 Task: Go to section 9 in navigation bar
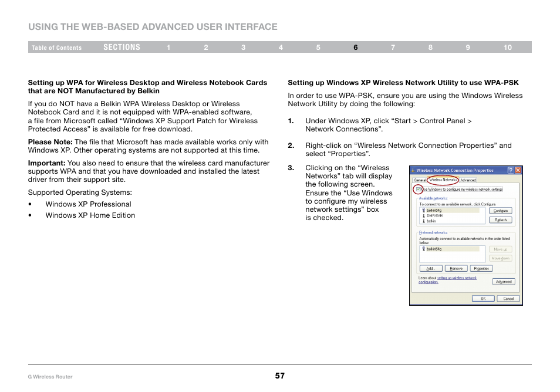pos(468,48)
